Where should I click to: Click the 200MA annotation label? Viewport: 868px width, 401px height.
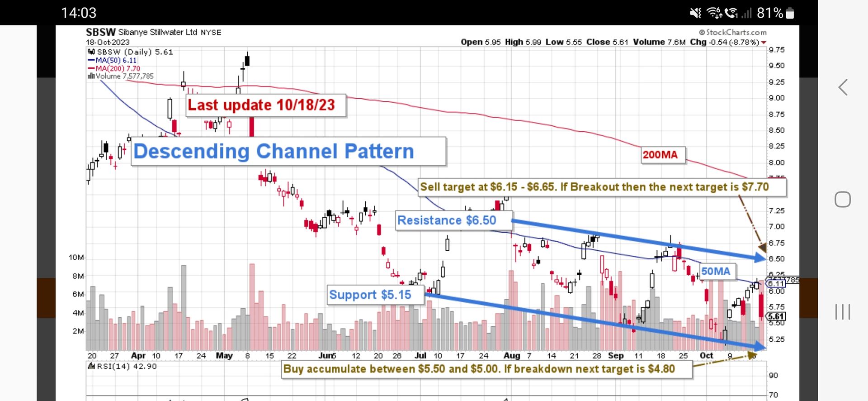pyautogui.click(x=663, y=155)
